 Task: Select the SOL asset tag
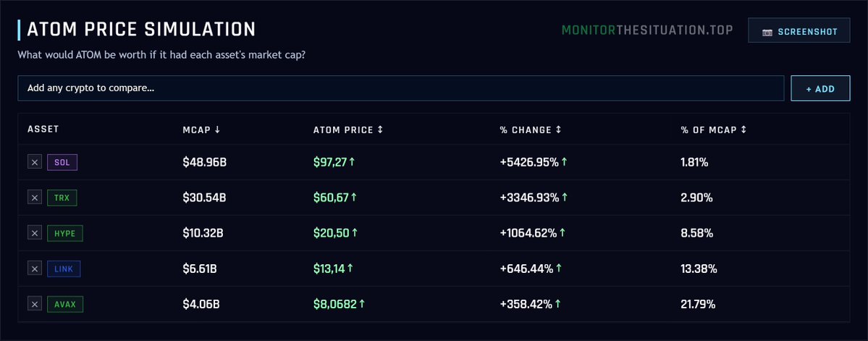click(62, 162)
